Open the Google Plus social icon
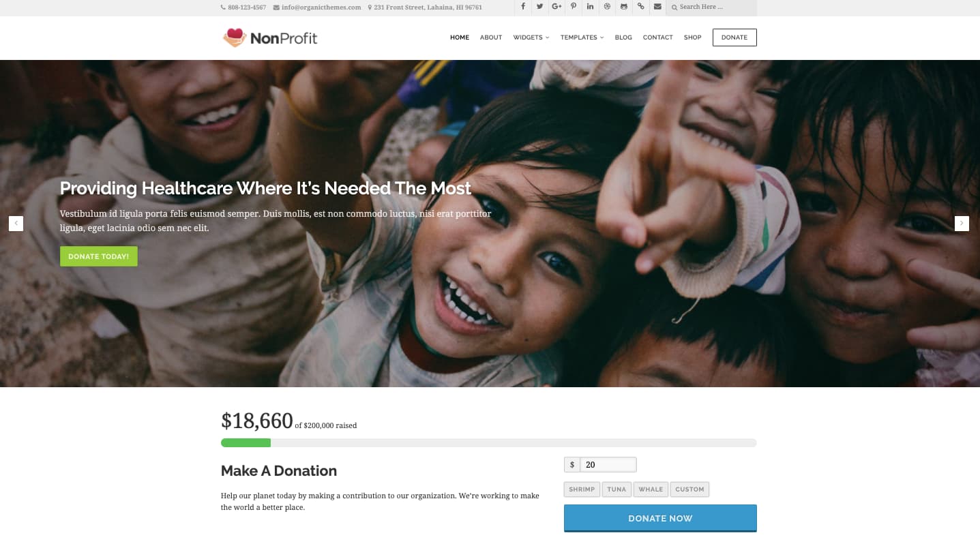The height and width of the screenshot is (544, 980). point(556,7)
